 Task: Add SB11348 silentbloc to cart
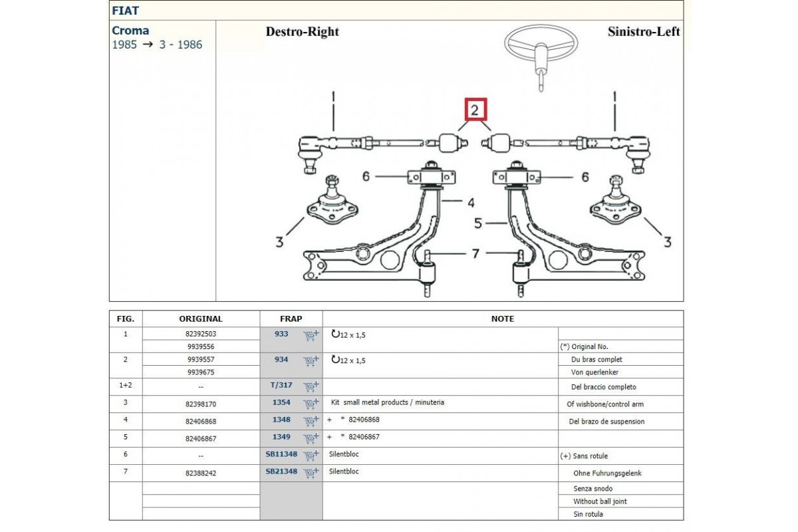click(311, 456)
